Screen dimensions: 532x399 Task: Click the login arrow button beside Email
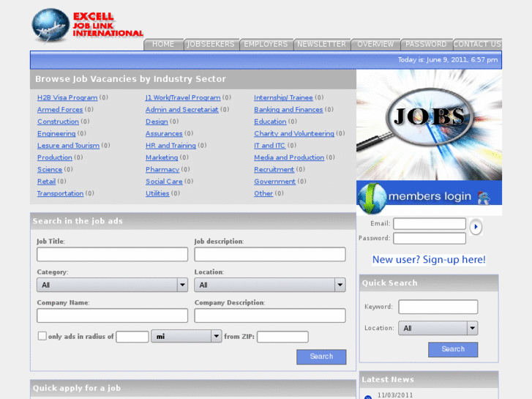pos(476,227)
